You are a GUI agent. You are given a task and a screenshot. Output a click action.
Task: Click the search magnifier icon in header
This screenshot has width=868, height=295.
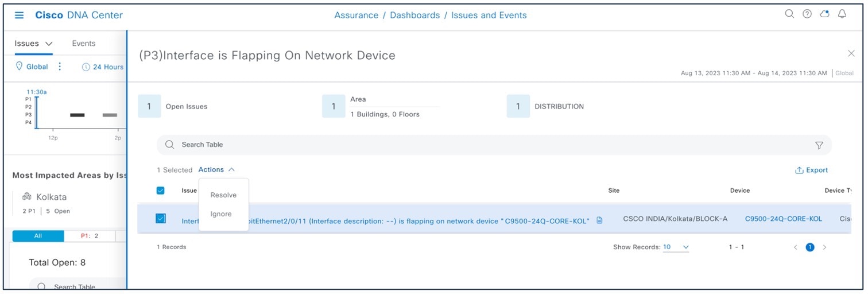pyautogui.click(x=789, y=14)
